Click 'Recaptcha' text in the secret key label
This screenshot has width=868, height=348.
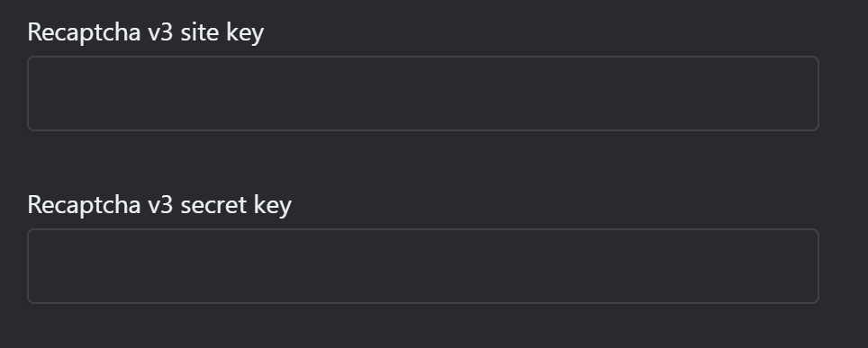coord(84,205)
